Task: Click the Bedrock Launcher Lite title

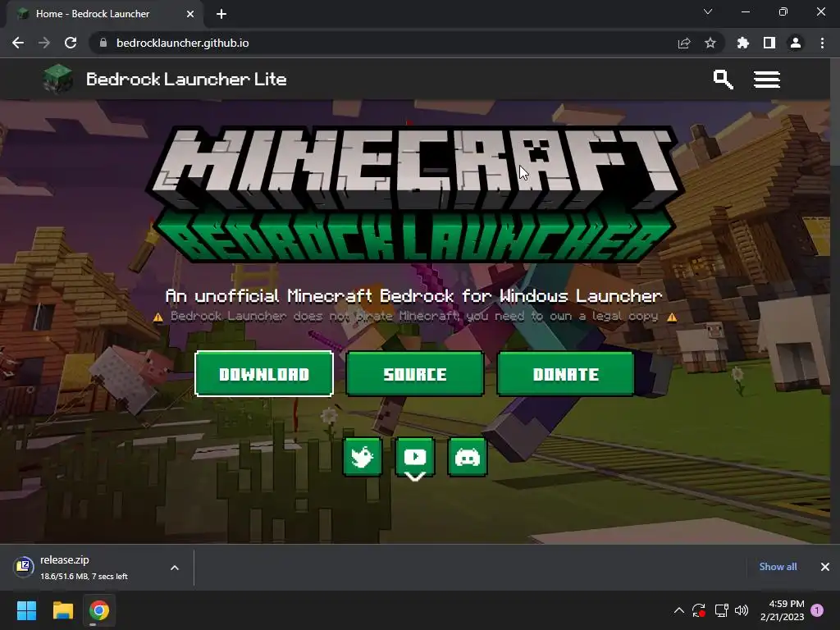Action: click(x=186, y=80)
